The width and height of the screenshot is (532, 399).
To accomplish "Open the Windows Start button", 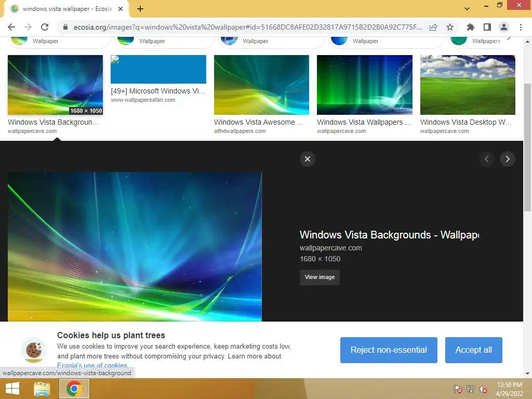I will pyautogui.click(x=12, y=389).
